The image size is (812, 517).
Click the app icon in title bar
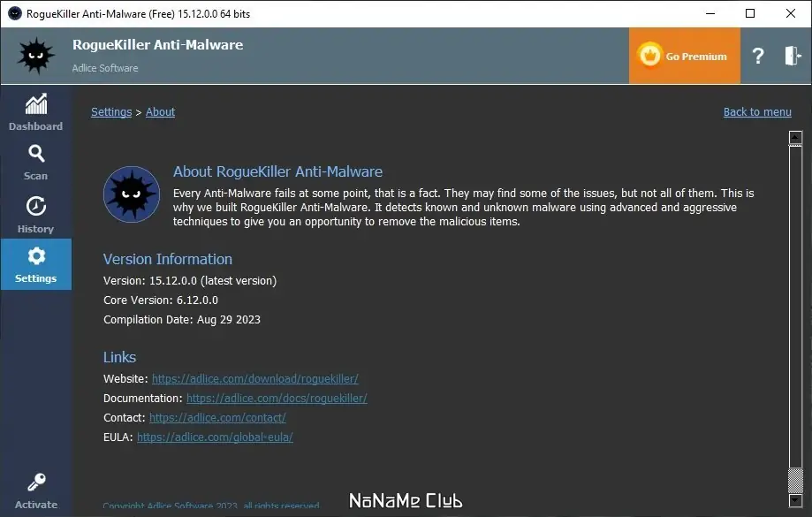point(15,13)
